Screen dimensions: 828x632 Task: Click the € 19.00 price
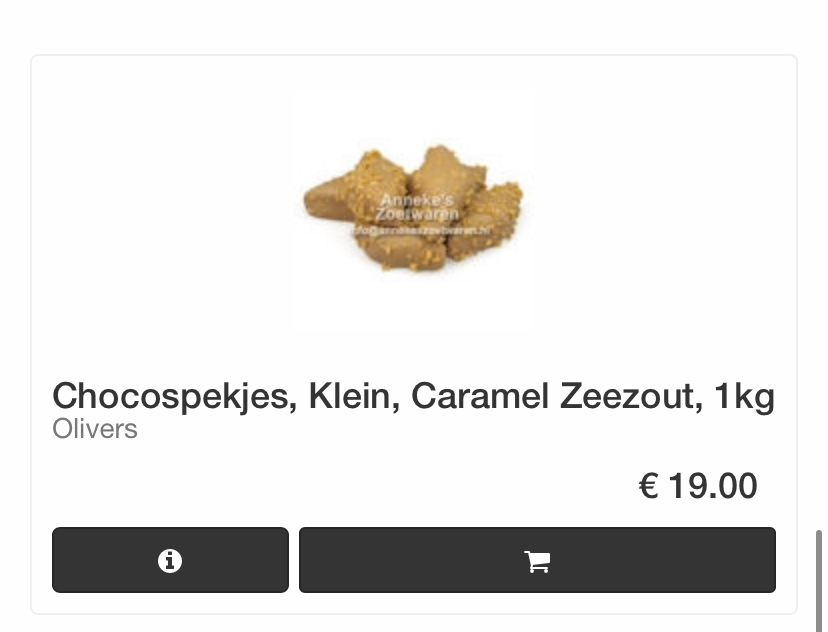point(698,486)
